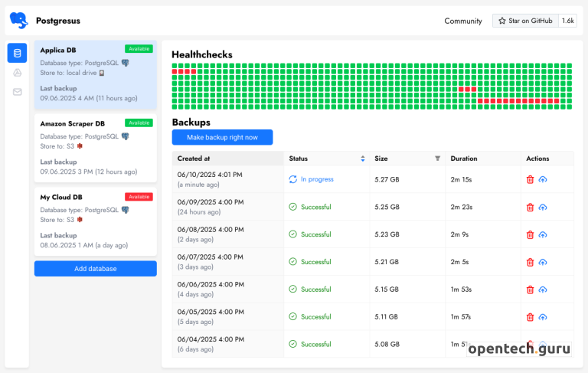The image size is (588, 373).
Task: Restore from the 06/06/2025 backup
Action: pos(543,290)
